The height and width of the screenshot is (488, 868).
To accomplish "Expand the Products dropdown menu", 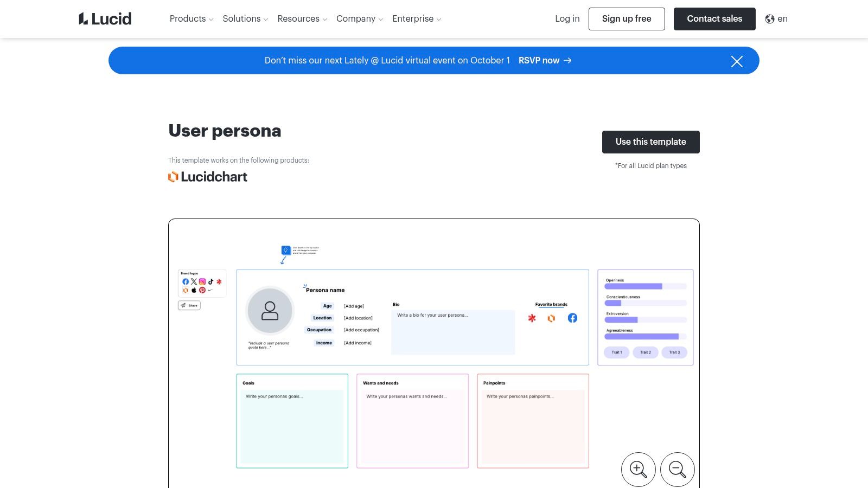I will click(x=192, y=19).
